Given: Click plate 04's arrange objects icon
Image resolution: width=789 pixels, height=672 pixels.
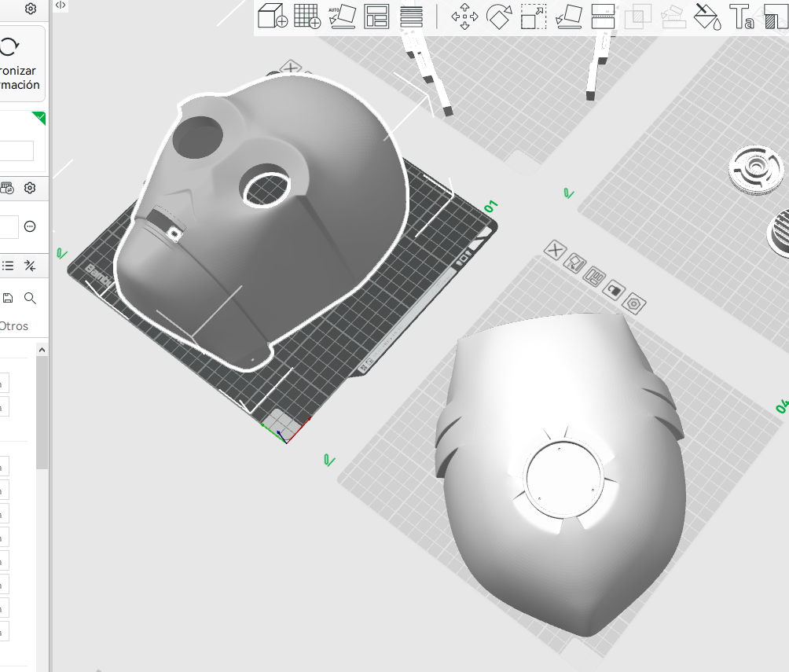Looking at the screenshot, I should pos(594,277).
